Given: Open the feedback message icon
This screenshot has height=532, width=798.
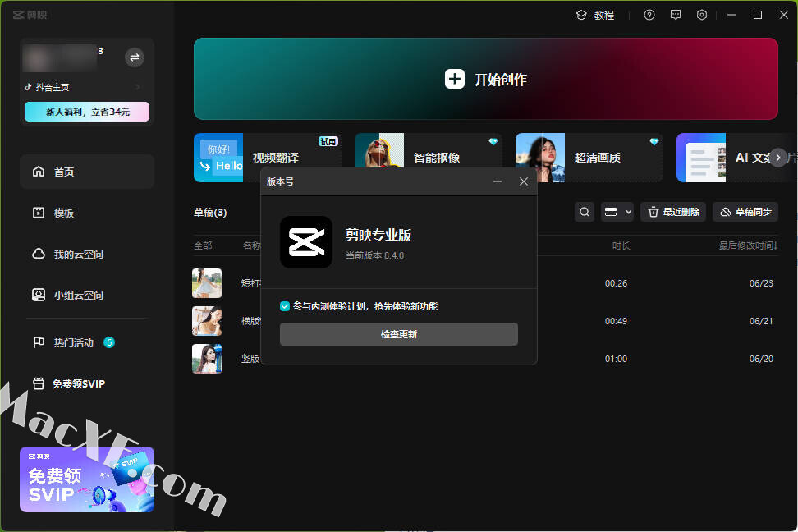Looking at the screenshot, I should 676,15.
